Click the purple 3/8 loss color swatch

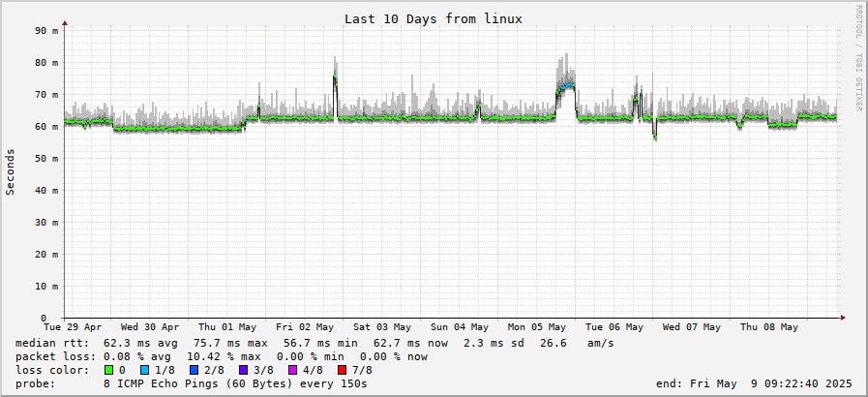(x=244, y=370)
